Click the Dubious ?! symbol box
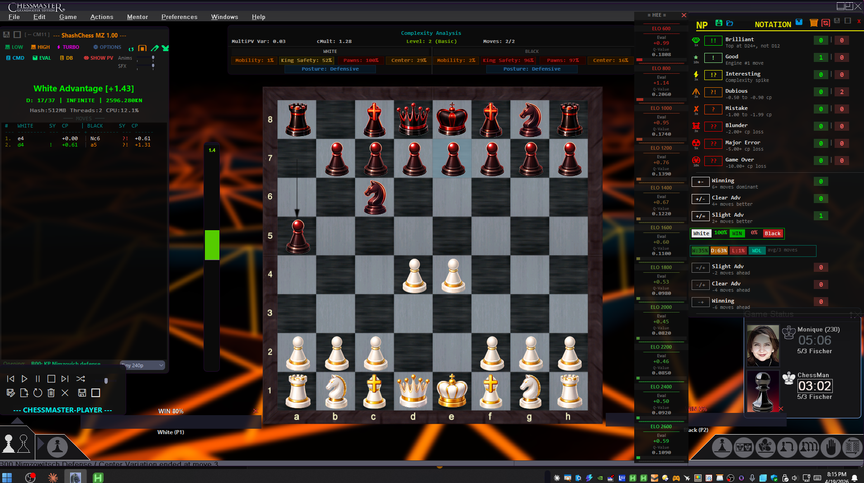This screenshot has height=483, width=864. pyautogui.click(x=713, y=92)
